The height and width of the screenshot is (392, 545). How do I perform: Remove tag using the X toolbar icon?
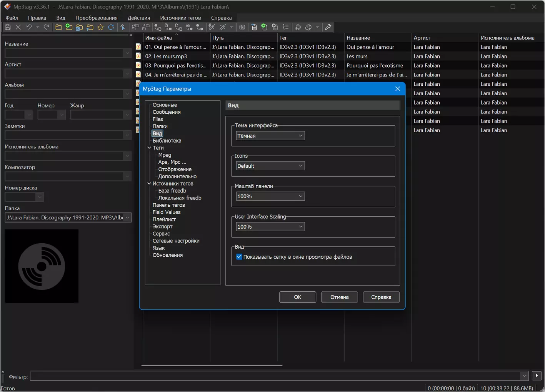tap(18, 27)
